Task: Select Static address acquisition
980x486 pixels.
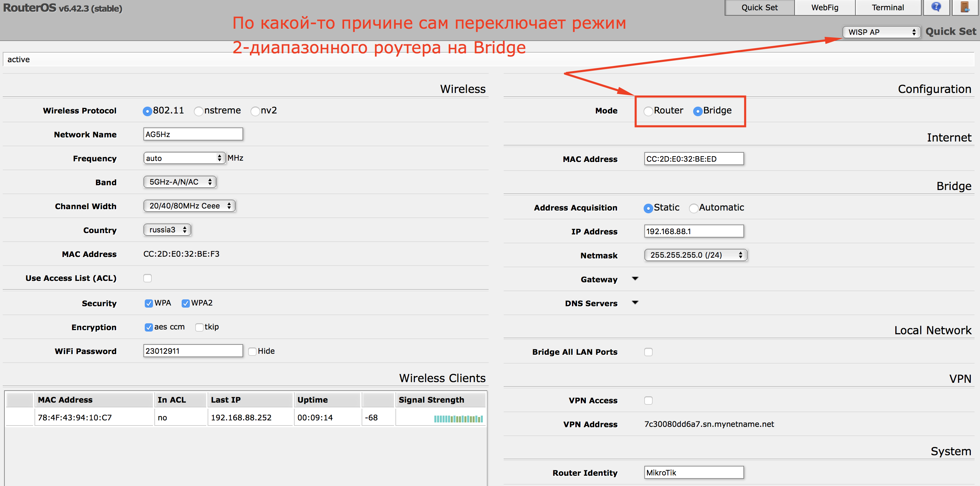Action: (x=648, y=208)
